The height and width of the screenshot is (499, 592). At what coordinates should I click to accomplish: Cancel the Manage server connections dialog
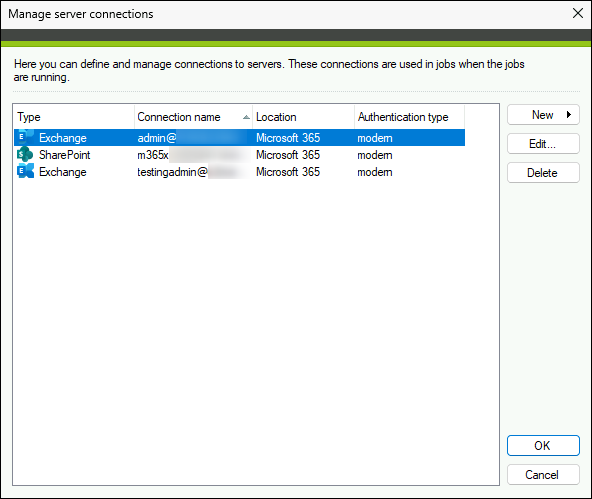[x=543, y=474]
